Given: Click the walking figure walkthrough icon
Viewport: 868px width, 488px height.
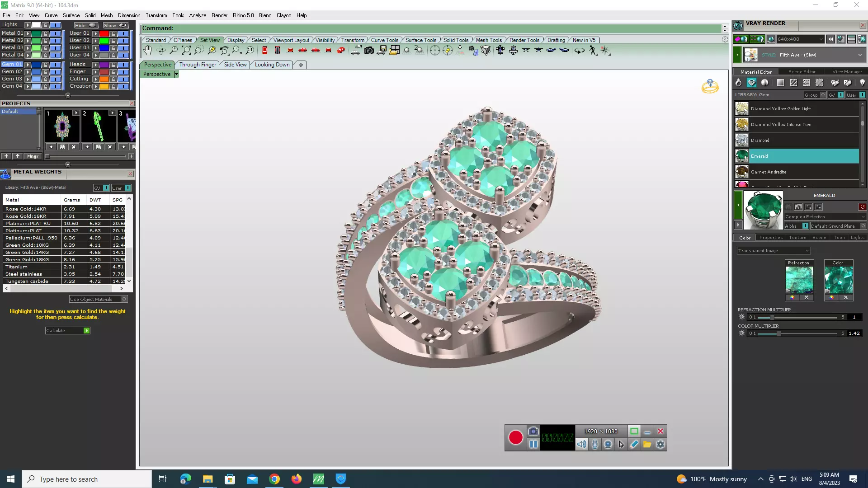Looking at the screenshot, I should click(593, 51).
